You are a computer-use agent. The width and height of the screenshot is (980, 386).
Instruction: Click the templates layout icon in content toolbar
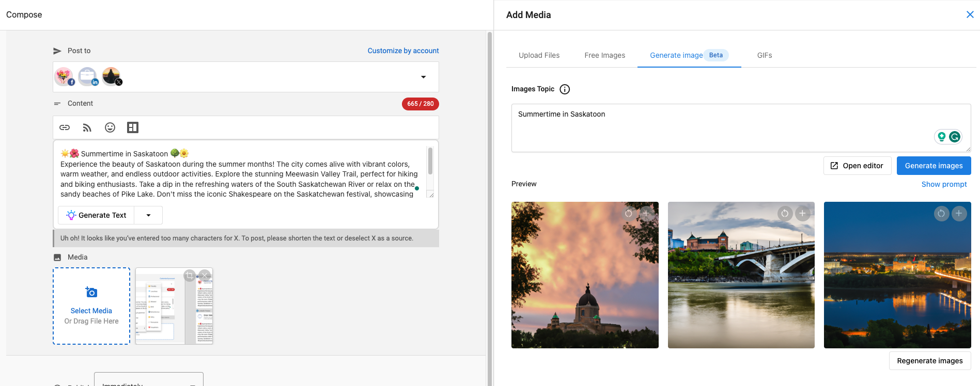[x=133, y=127]
